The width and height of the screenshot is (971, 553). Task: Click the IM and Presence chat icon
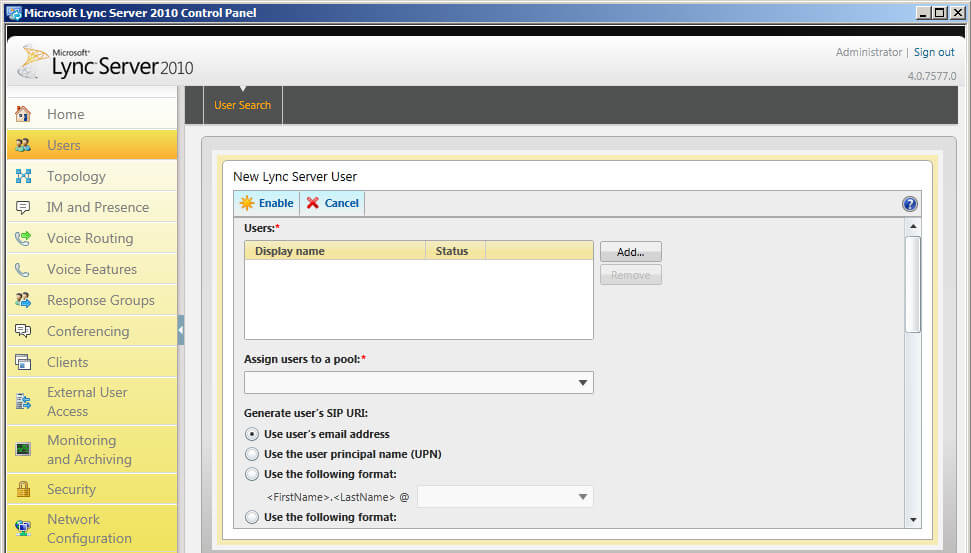point(23,207)
